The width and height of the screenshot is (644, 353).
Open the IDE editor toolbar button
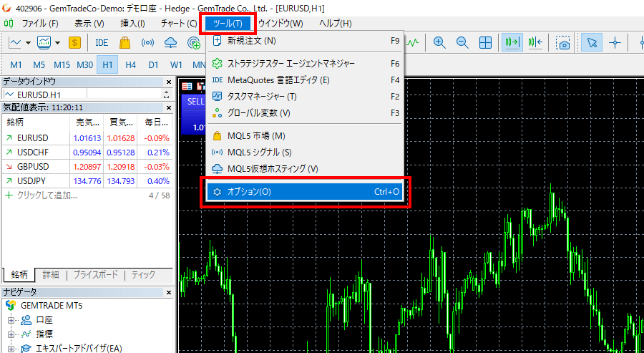tap(102, 42)
